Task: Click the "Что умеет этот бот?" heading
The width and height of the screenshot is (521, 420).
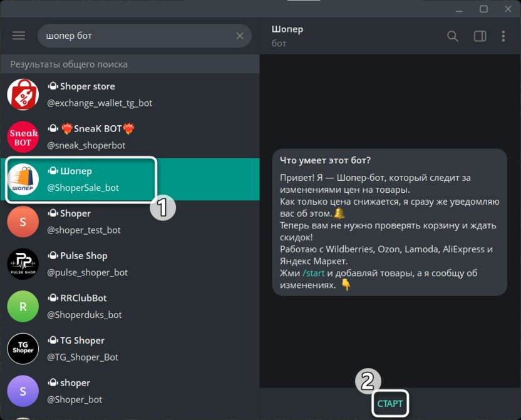Action: [x=325, y=160]
